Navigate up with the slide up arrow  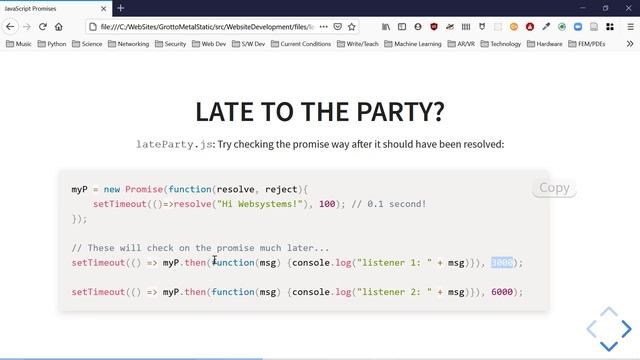click(x=609, y=312)
